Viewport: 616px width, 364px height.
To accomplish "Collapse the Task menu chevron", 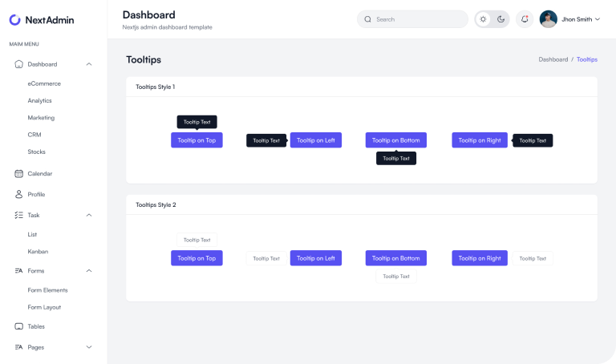I will tap(89, 215).
